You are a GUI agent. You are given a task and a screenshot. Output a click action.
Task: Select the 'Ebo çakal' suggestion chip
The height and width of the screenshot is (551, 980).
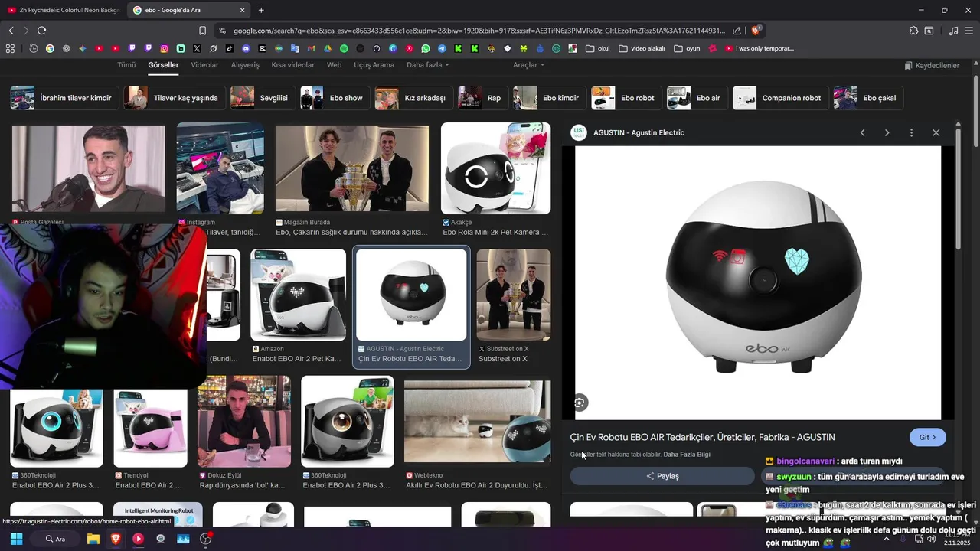(868, 98)
